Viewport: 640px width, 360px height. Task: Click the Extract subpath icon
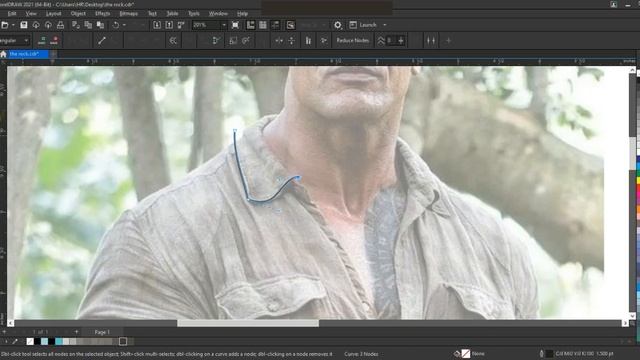(x=216, y=40)
